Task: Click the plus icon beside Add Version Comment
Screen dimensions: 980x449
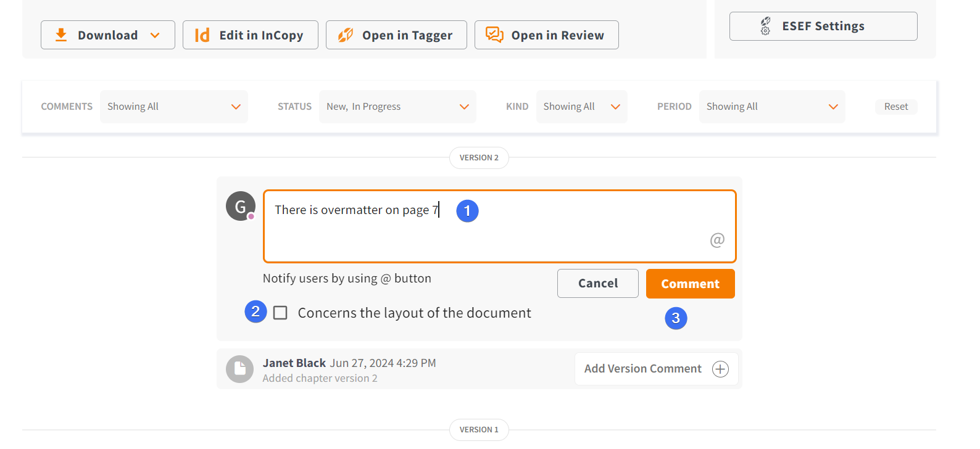Action: pos(720,369)
